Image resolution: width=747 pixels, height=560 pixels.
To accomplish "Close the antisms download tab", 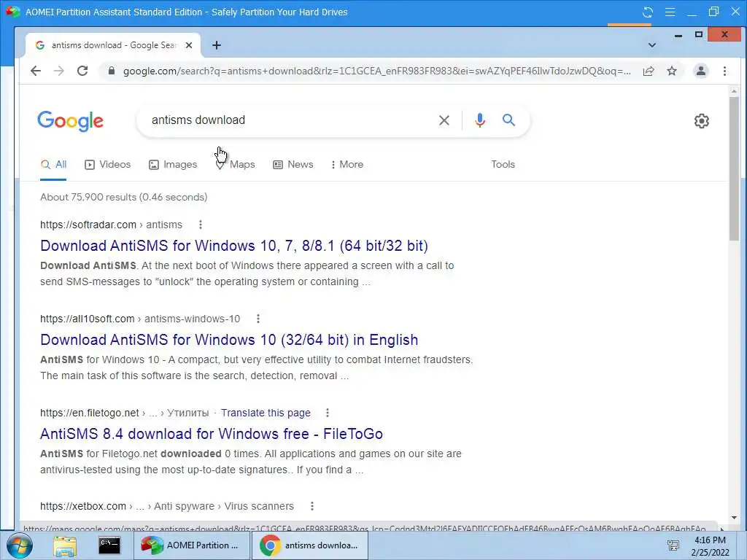I will [x=189, y=45].
